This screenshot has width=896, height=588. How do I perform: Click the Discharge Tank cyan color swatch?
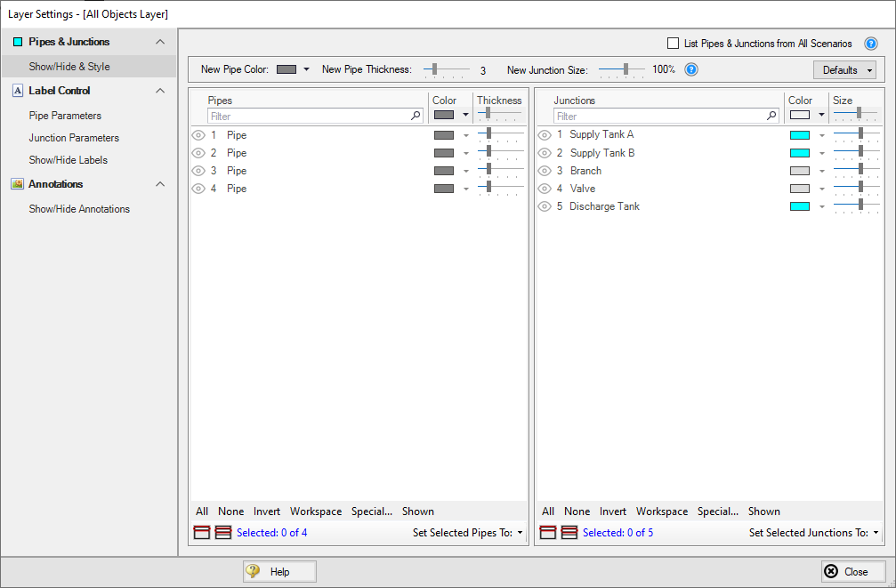click(x=799, y=206)
